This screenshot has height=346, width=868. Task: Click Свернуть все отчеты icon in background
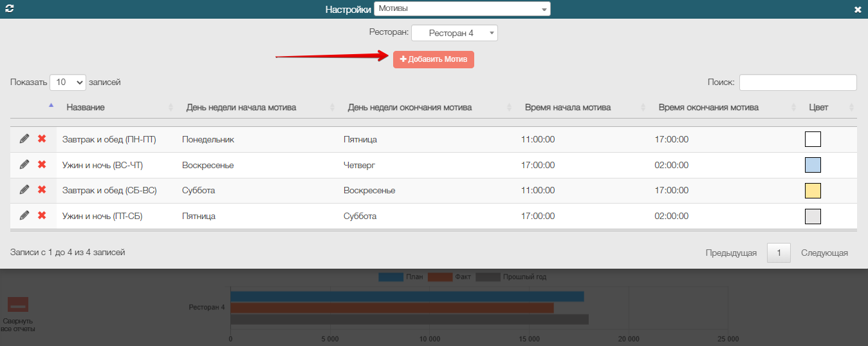point(18,305)
